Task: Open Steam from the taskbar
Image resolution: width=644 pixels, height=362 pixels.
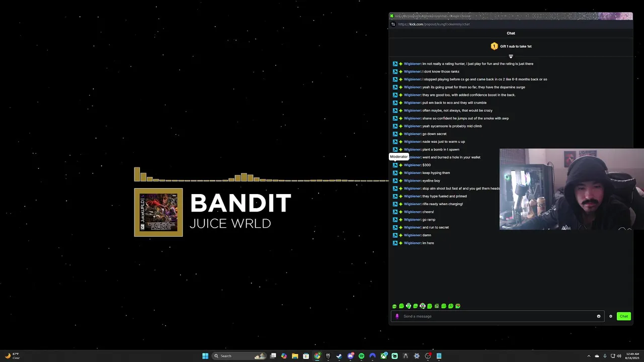Action: pyautogui.click(x=339, y=356)
